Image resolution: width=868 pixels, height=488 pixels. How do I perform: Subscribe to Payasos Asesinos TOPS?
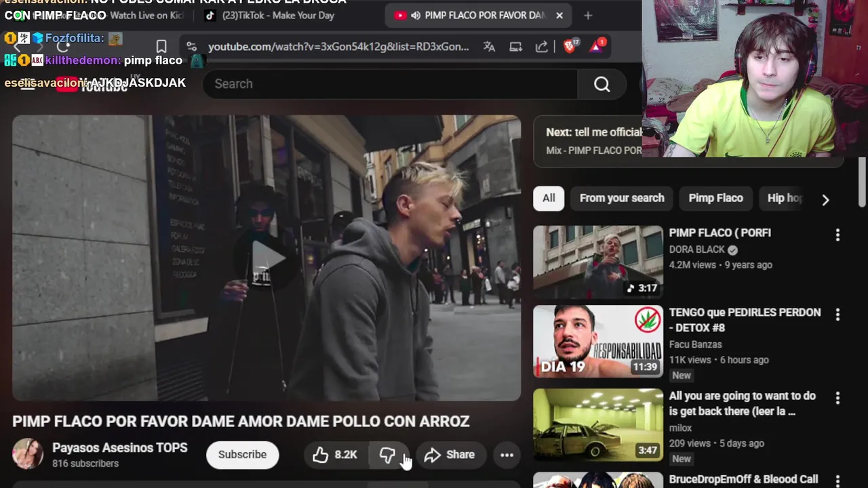[242, 454]
